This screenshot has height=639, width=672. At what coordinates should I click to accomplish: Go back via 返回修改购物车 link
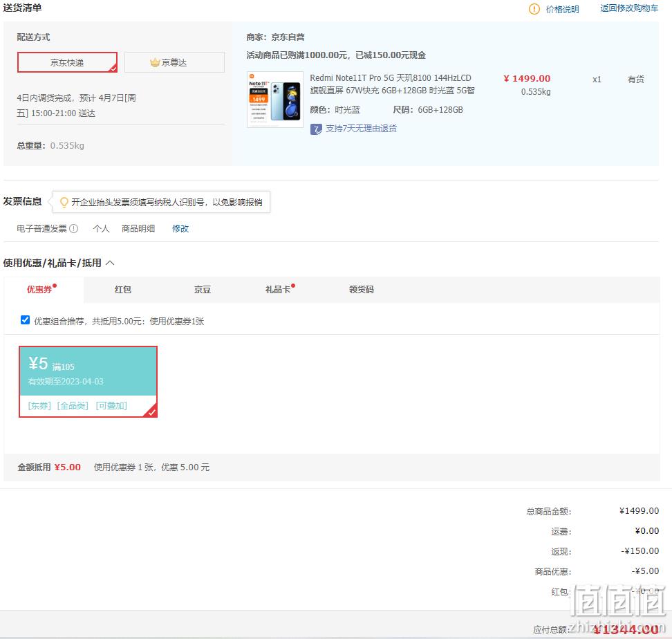coord(628,8)
